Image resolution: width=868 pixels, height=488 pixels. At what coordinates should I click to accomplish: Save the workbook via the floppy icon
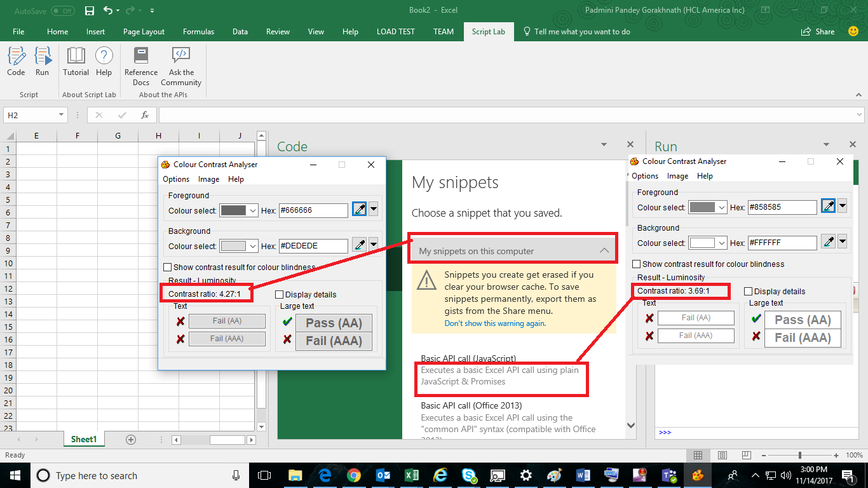90,11
